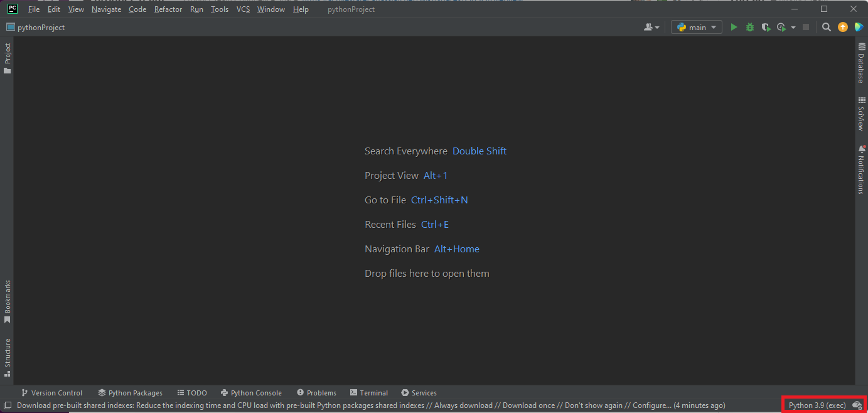
Task: Open the VCS menu
Action: tap(243, 9)
